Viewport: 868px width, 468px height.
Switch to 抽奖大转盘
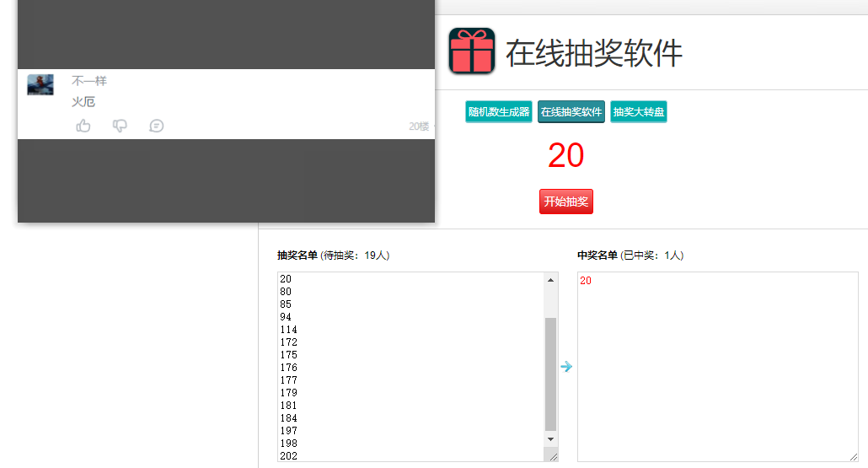tap(639, 112)
